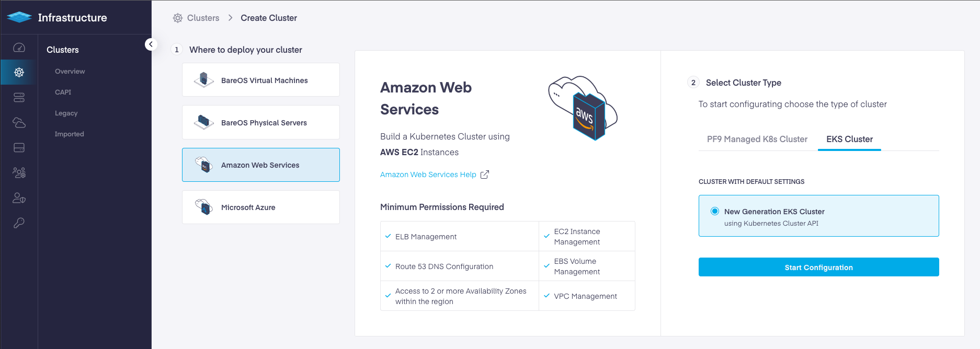The height and width of the screenshot is (349, 980).
Task: Navigate to Clusters breadcrumb link
Action: pyautogui.click(x=203, y=18)
